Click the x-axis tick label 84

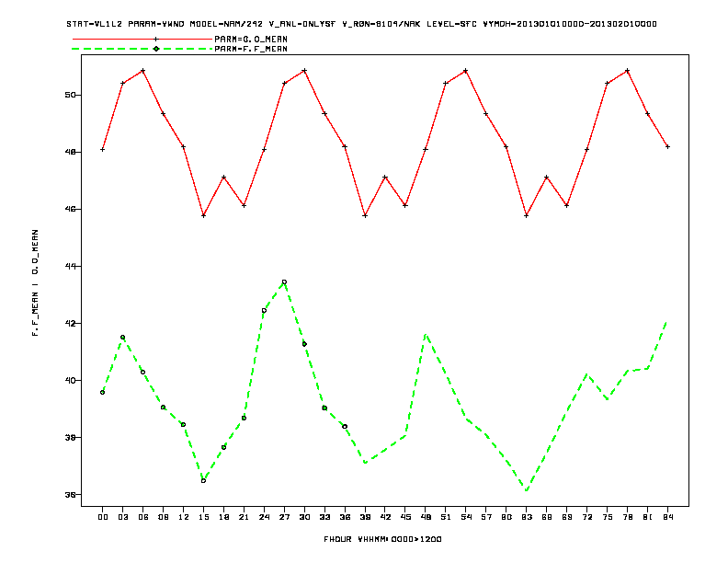point(667,517)
